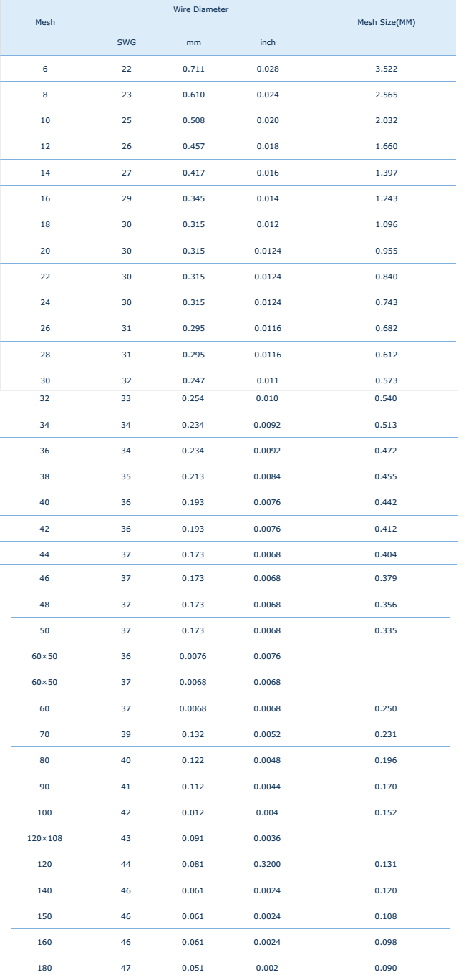
Task: Click mesh size value 3.522
Action: click(386, 69)
